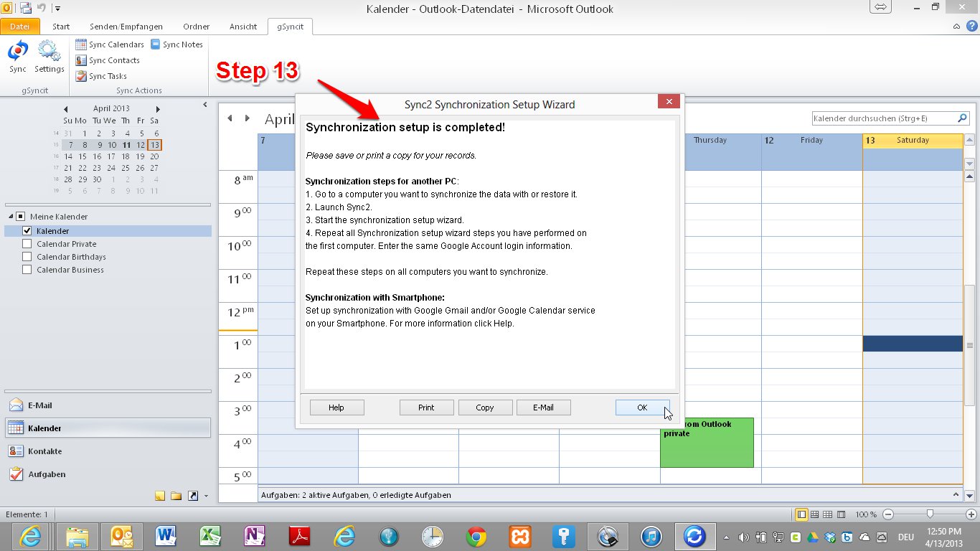
Task: Uncheck the Kalender checkbox
Action: [27, 231]
